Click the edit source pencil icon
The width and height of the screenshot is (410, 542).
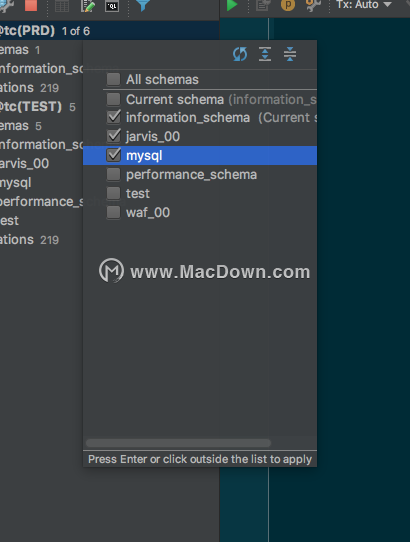88,6
